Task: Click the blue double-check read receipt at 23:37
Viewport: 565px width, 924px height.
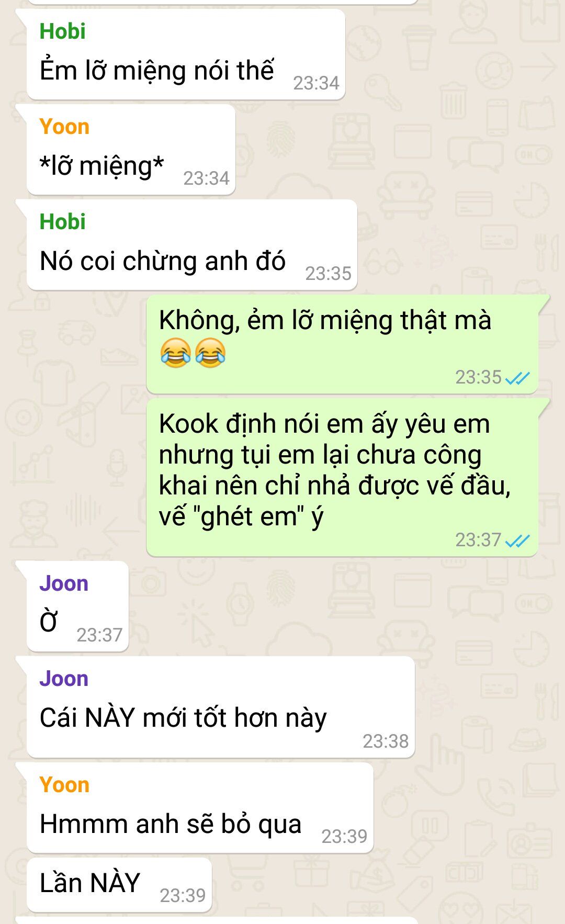Action: point(518,540)
